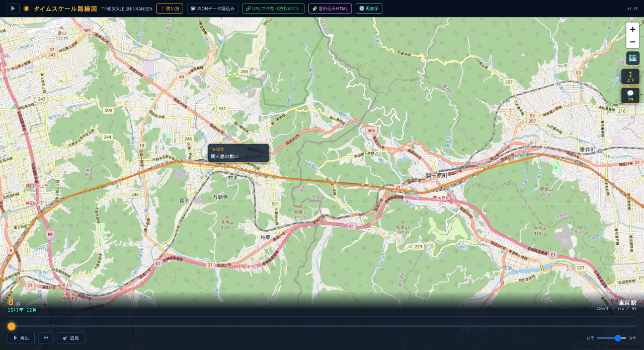Click the route marker at 関ヶ原の戦い
This screenshot has height=350, width=644.
click(238, 169)
